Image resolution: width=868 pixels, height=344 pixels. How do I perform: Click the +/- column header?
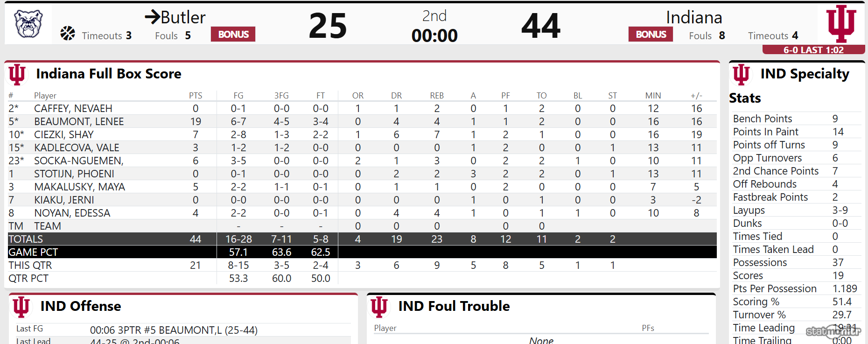696,96
